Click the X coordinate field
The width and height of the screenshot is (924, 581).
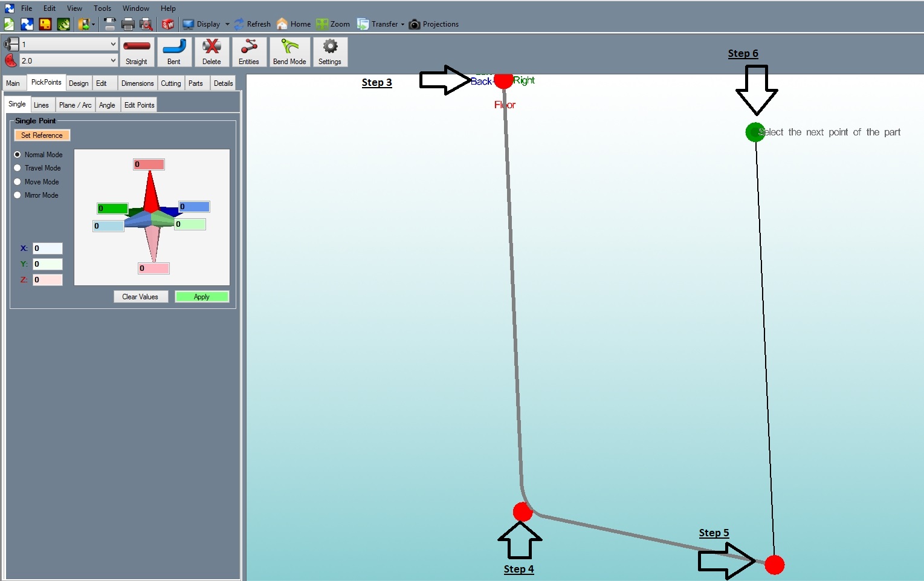(x=48, y=248)
